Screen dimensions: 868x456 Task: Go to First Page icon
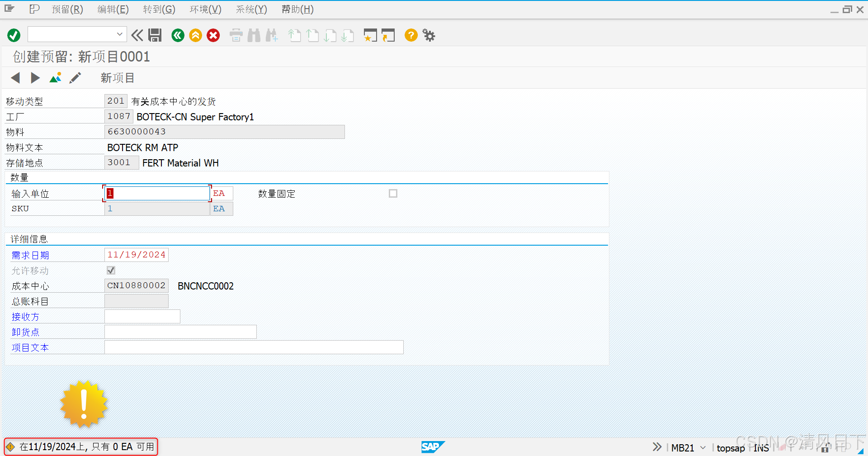tap(295, 35)
